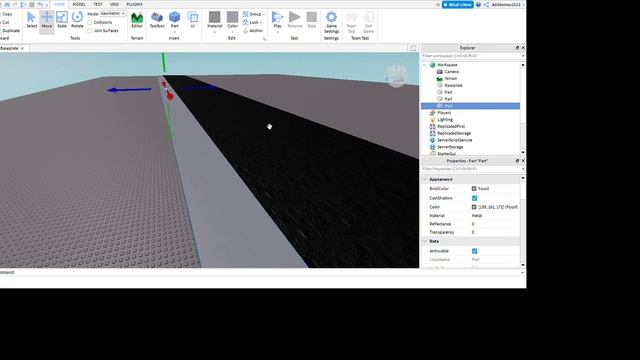Open the Material dropdown arrow
This screenshot has height=360, width=640.
click(215, 32)
